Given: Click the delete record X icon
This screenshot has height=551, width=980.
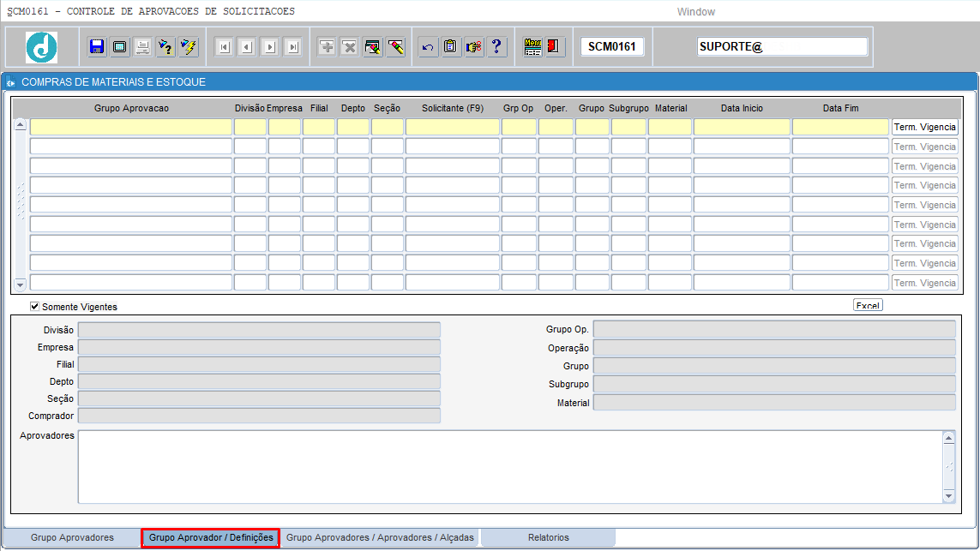Looking at the screenshot, I should 350,47.
